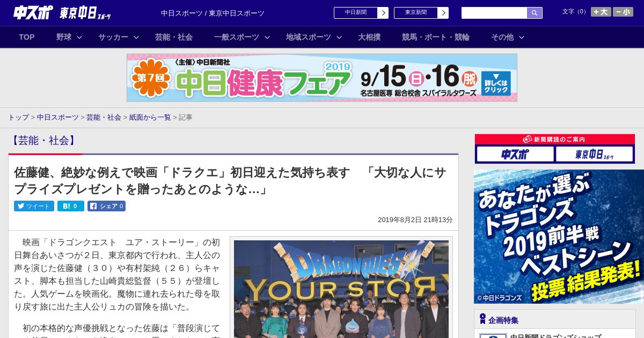
Task: Expand the 一般スポーツ dropdown chevron
Action: click(x=267, y=38)
